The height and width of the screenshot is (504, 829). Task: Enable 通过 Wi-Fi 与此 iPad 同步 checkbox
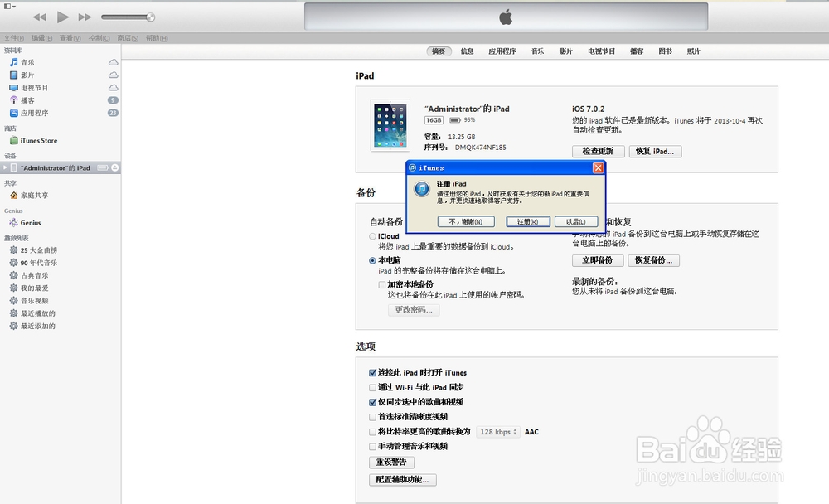click(x=373, y=388)
